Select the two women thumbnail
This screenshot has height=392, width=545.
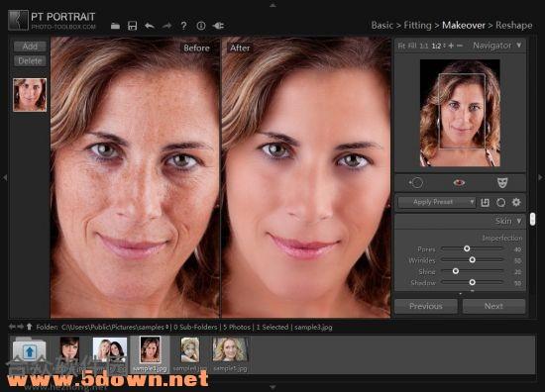(109, 349)
